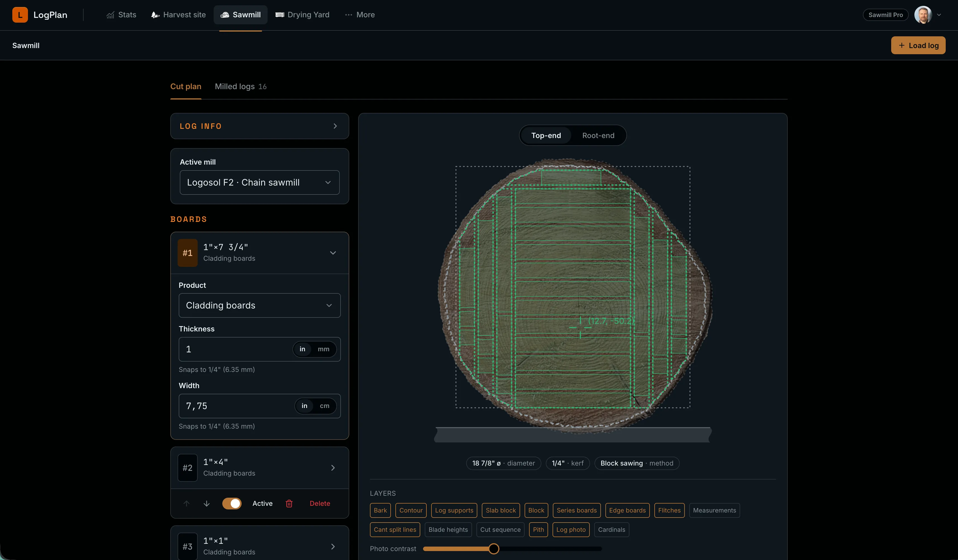Open the Stats tab
This screenshot has height=560, width=958.
[x=121, y=15]
